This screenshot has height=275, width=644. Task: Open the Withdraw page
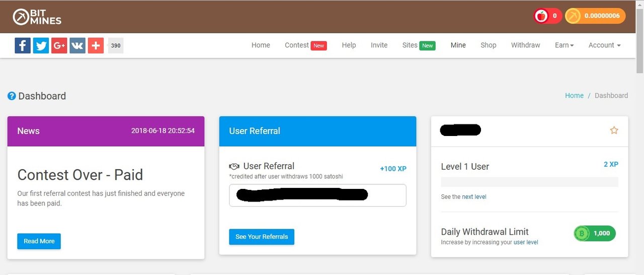(x=525, y=45)
